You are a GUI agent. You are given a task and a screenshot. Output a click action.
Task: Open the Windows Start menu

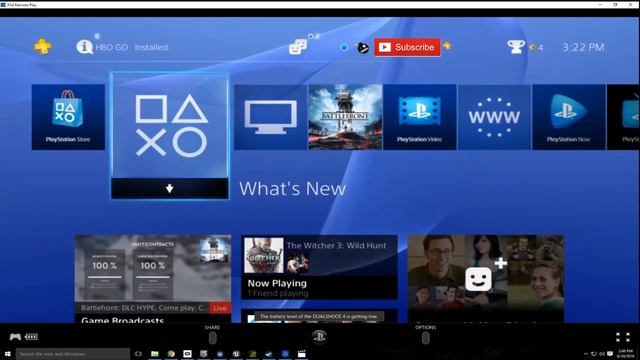click(7, 354)
